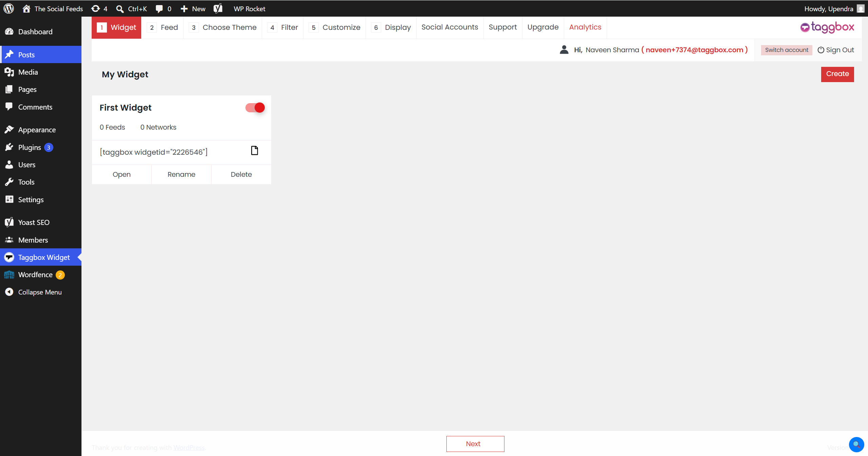
Task: Open the WP Rocket admin bar menu
Action: [x=250, y=8]
